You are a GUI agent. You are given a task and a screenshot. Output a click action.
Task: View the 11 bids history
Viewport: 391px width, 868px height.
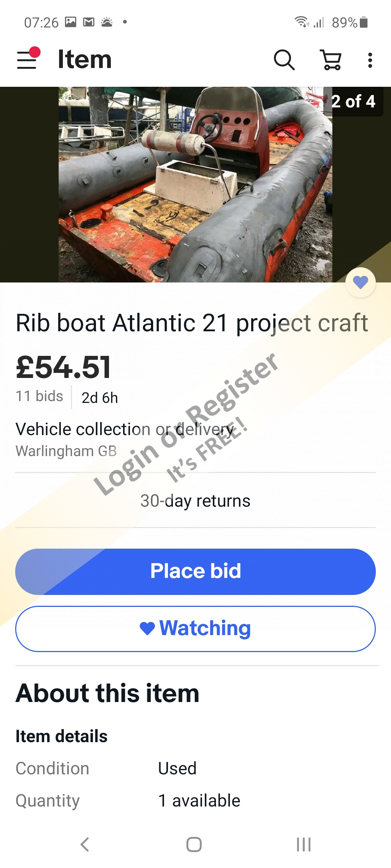coord(39,396)
